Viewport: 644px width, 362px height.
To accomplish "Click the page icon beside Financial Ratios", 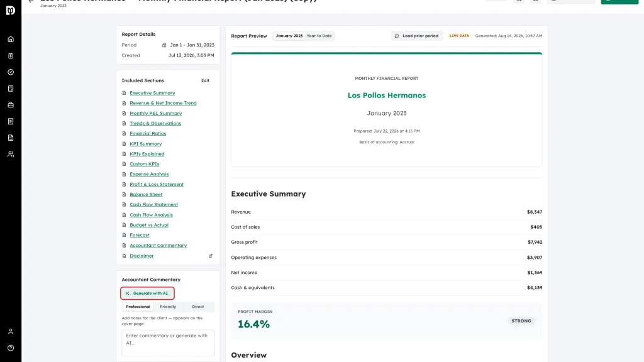I will [124, 134].
